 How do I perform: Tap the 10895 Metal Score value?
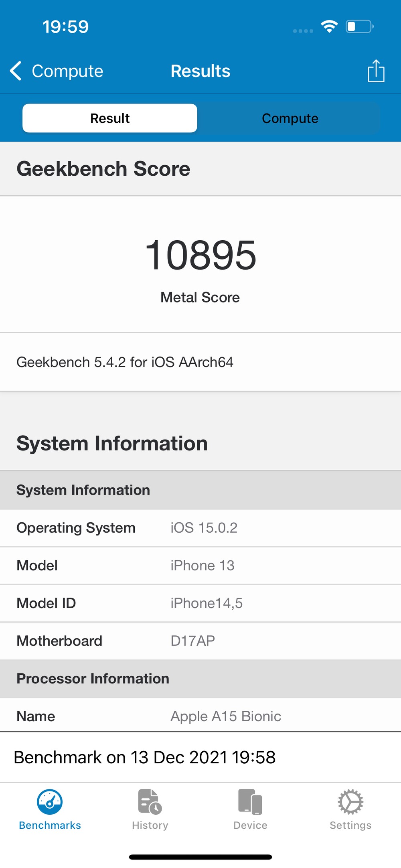pos(200,255)
